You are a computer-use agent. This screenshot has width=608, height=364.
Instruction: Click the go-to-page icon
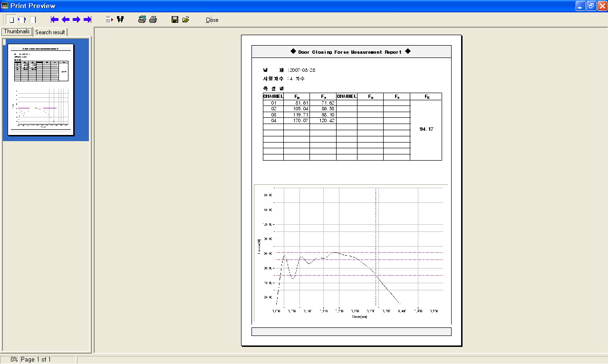(109, 19)
